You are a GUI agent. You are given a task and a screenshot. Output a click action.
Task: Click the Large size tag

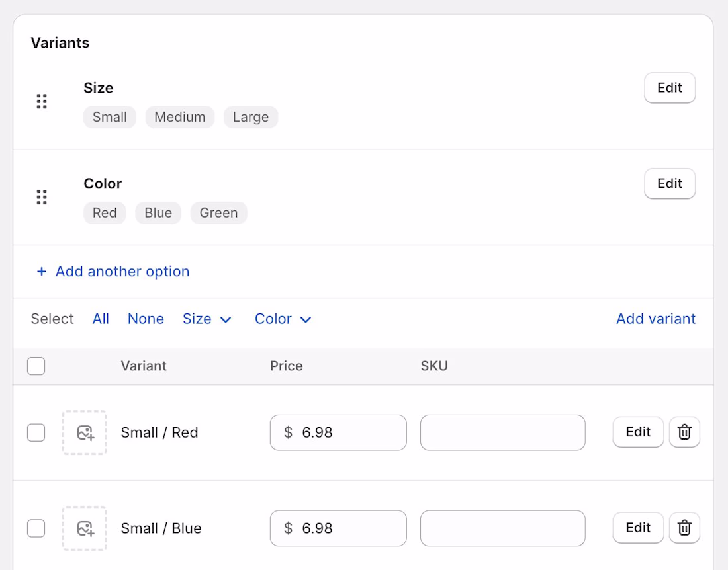(x=251, y=117)
